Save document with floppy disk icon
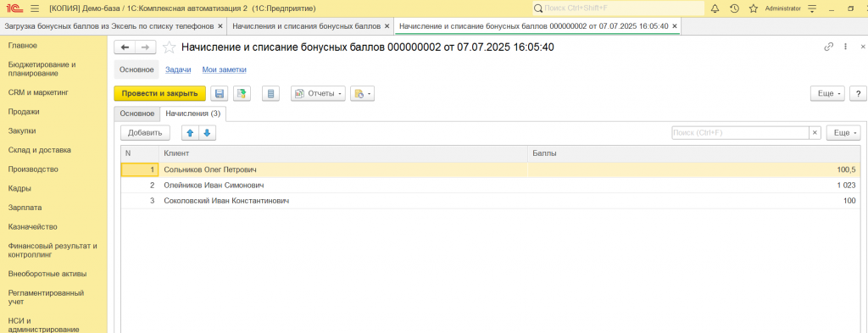868x333 pixels. [x=220, y=93]
